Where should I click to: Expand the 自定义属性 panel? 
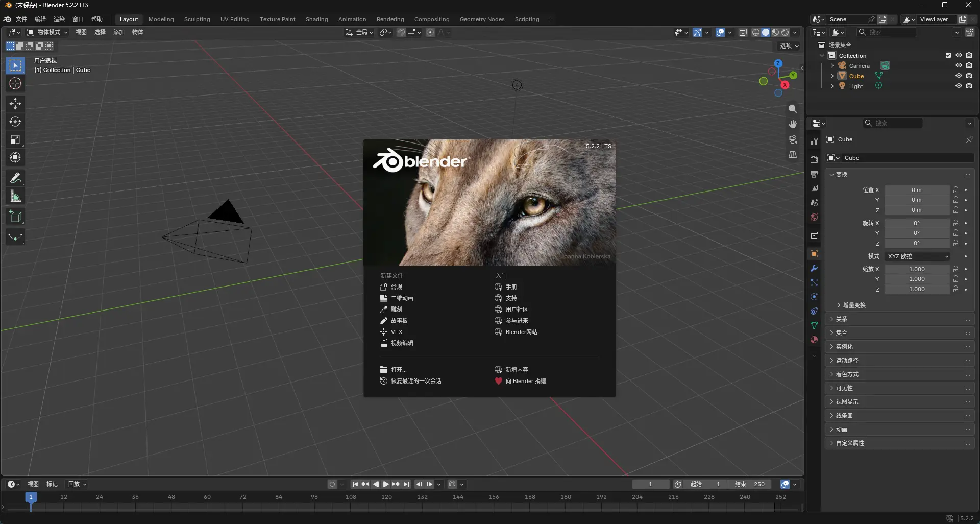[x=899, y=443]
